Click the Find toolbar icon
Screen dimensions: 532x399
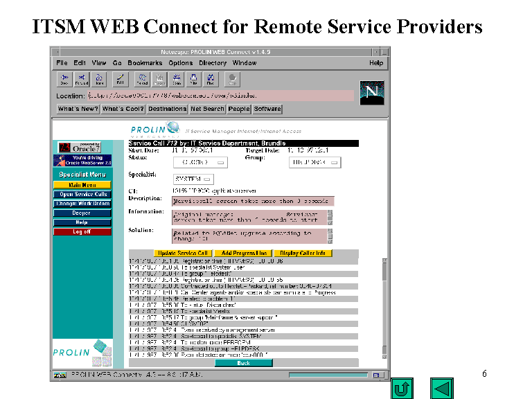pos(211,79)
